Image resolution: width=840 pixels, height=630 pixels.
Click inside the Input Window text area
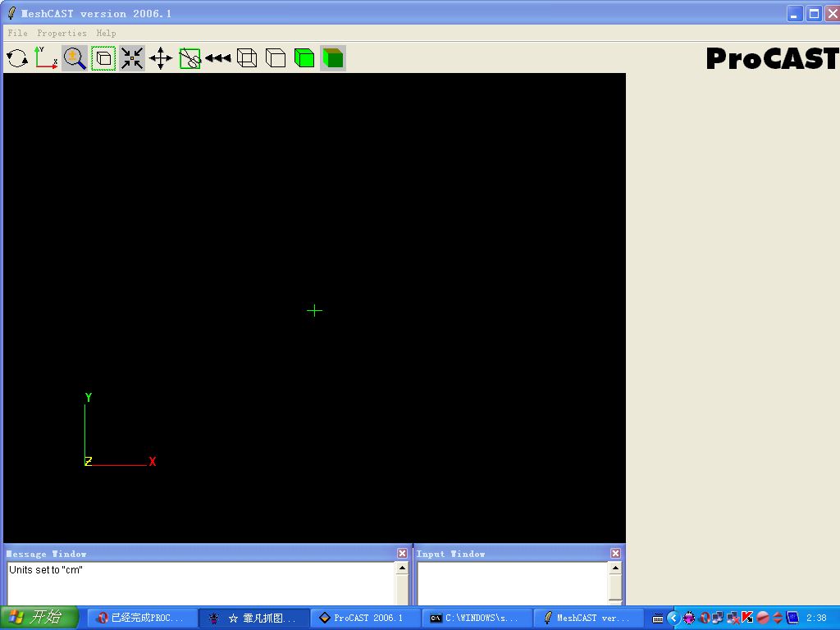(x=513, y=583)
